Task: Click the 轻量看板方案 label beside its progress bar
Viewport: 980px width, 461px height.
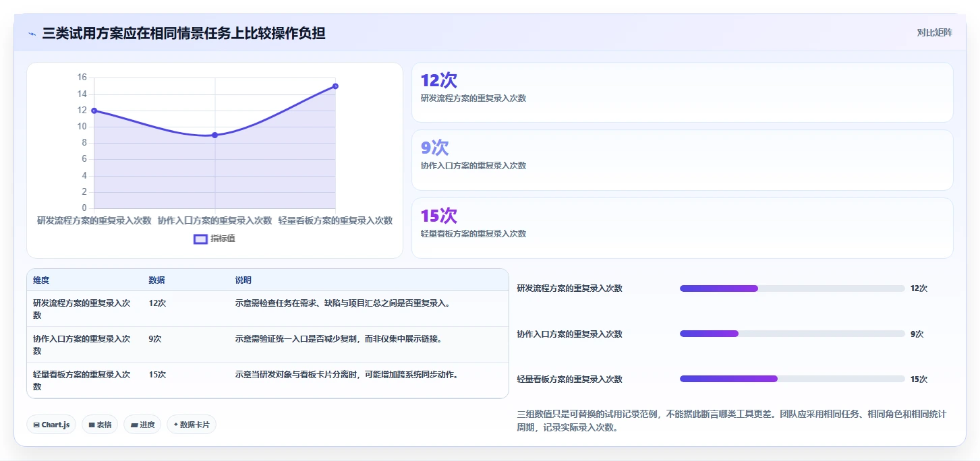Action: click(570, 379)
